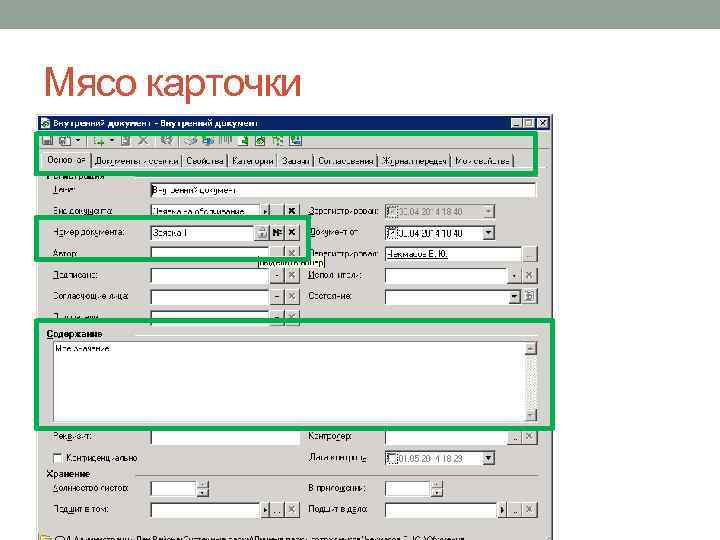The height and width of the screenshot is (540, 720).
Task: Open the Журнал передач tab
Action: pyautogui.click(x=415, y=161)
